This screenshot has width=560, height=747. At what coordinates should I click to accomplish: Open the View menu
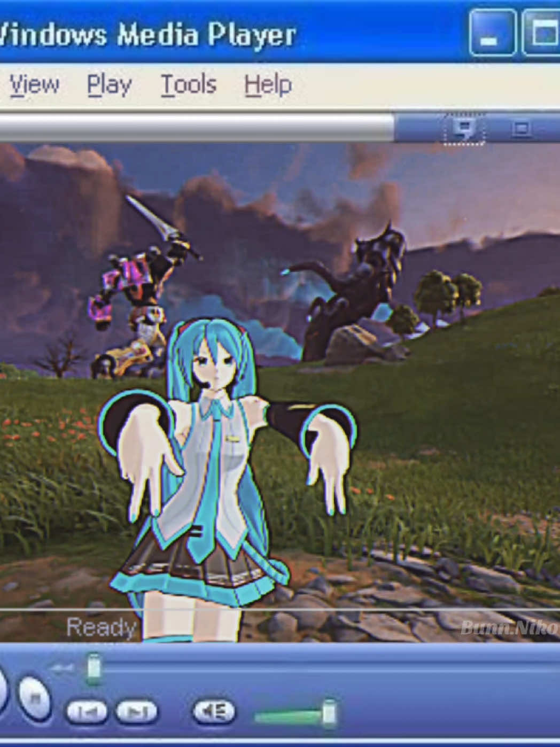33,84
